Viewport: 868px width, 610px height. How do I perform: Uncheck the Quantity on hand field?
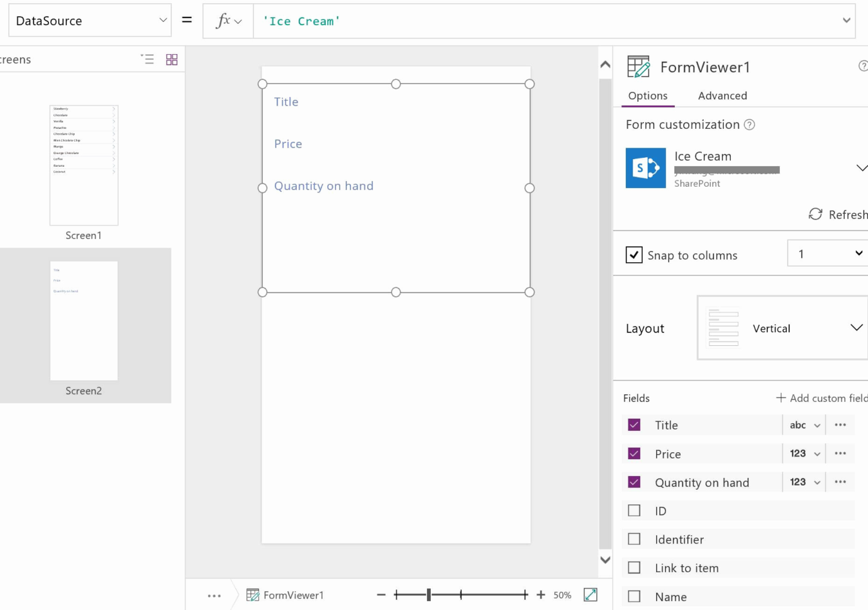pos(634,482)
